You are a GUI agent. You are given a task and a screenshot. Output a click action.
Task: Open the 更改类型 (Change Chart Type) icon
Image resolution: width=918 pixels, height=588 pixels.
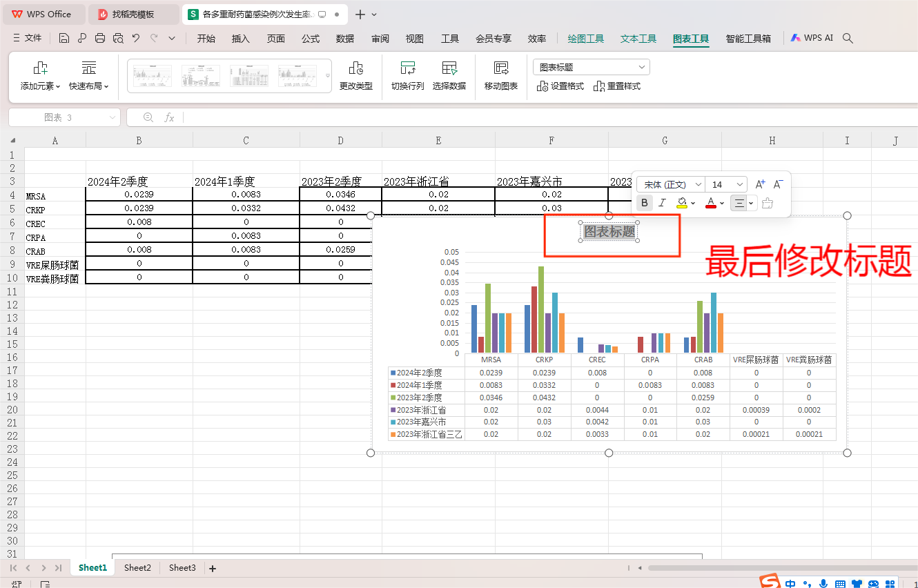[x=356, y=75]
